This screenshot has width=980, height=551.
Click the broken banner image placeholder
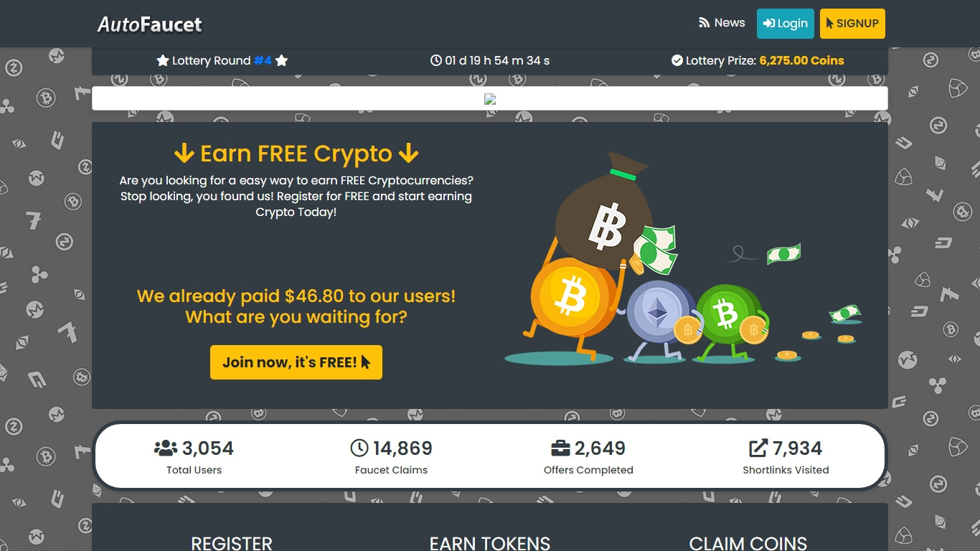(490, 99)
